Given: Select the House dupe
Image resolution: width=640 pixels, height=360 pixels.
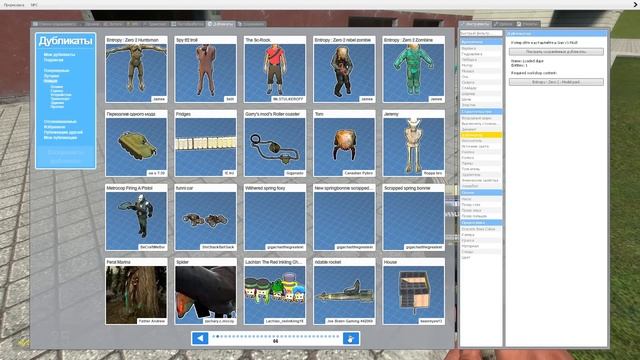Looking at the screenshot, I should [x=413, y=291].
